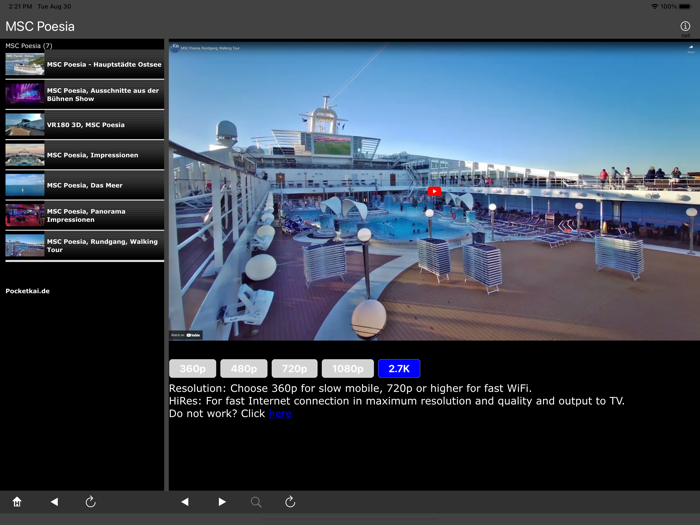700x525 pixels.
Task: Select the highlighted 2.7K resolution
Action: [x=399, y=369]
